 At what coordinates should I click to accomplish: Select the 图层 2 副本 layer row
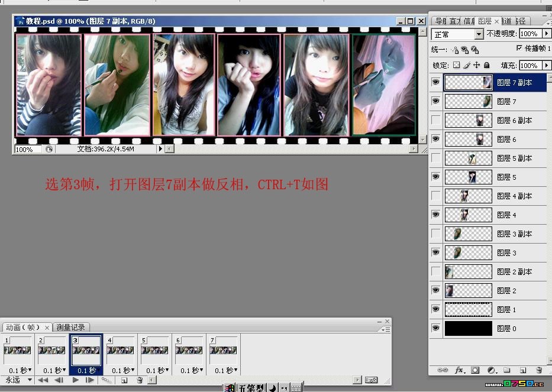tap(489, 271)
